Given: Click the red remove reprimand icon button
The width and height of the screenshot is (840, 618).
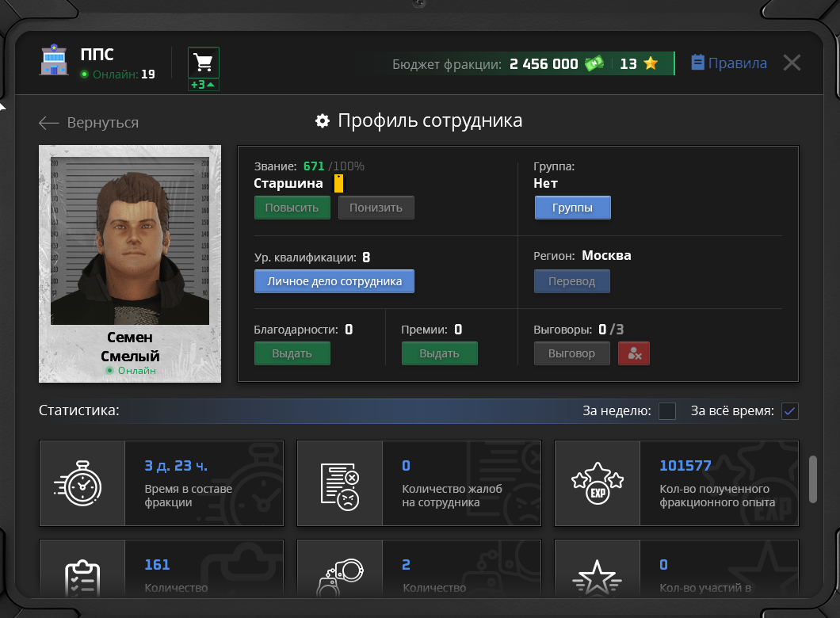Looking at the screenshot, I should tap(634, 353).
